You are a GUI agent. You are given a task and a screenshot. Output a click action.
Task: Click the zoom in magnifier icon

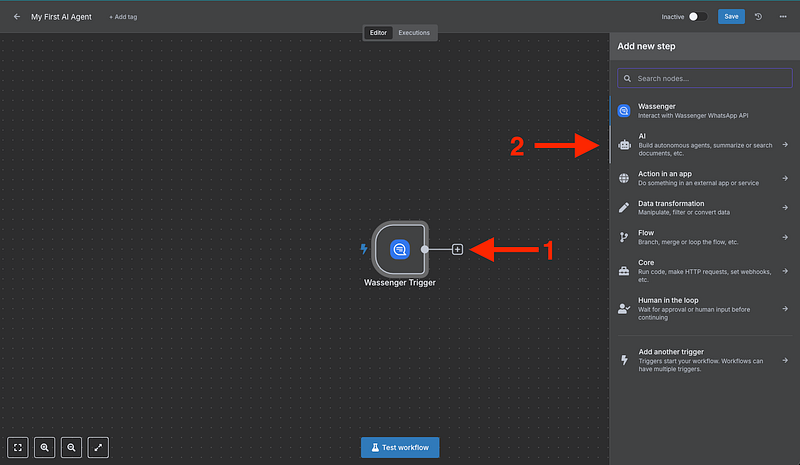tap(45, 447)
